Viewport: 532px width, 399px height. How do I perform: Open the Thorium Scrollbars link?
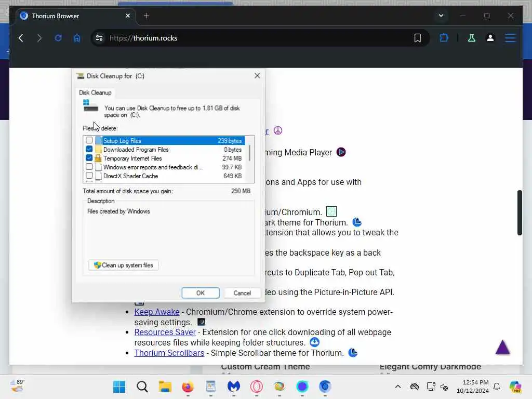pyautogui.click(x=169, y=353)
